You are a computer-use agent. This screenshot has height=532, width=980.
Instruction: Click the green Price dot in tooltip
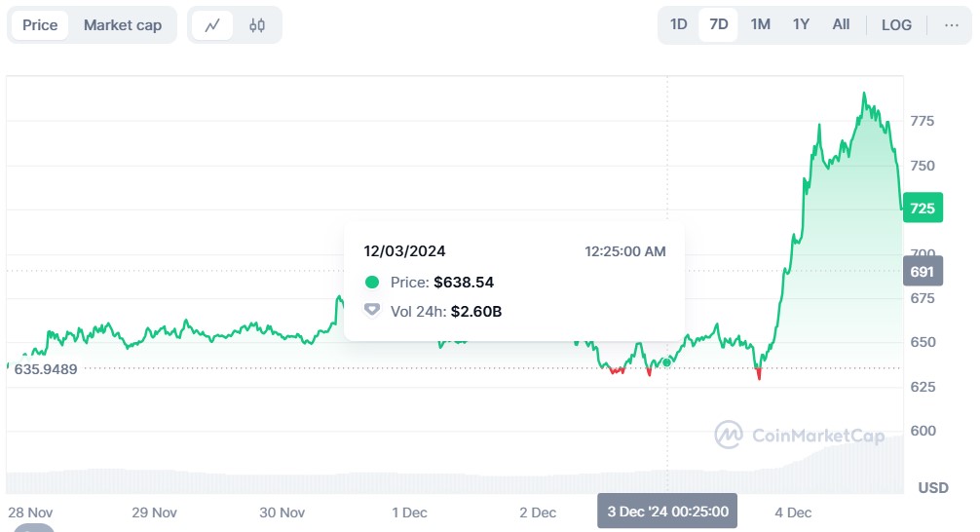click(371, 283)
